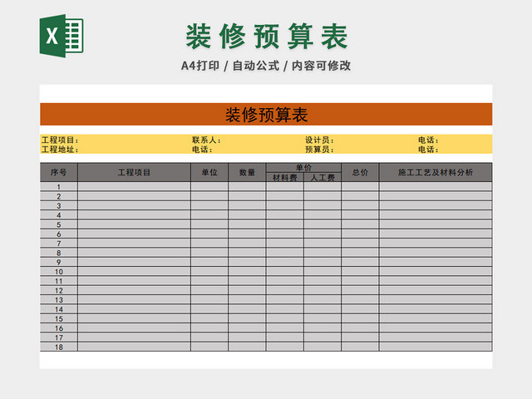
Task: Select the 施工工艺及材料分析 column header
Action: tap(436, 172)
